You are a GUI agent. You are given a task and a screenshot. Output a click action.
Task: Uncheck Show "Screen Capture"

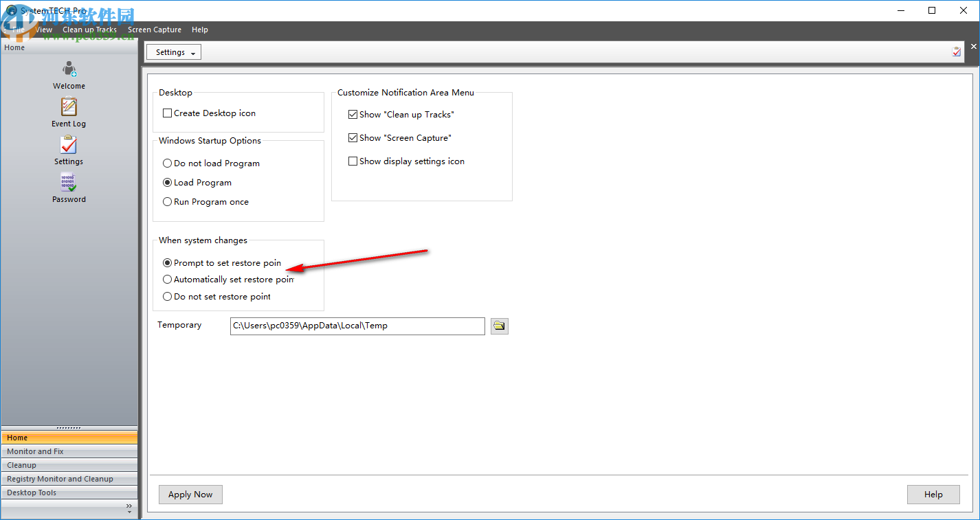353,138
